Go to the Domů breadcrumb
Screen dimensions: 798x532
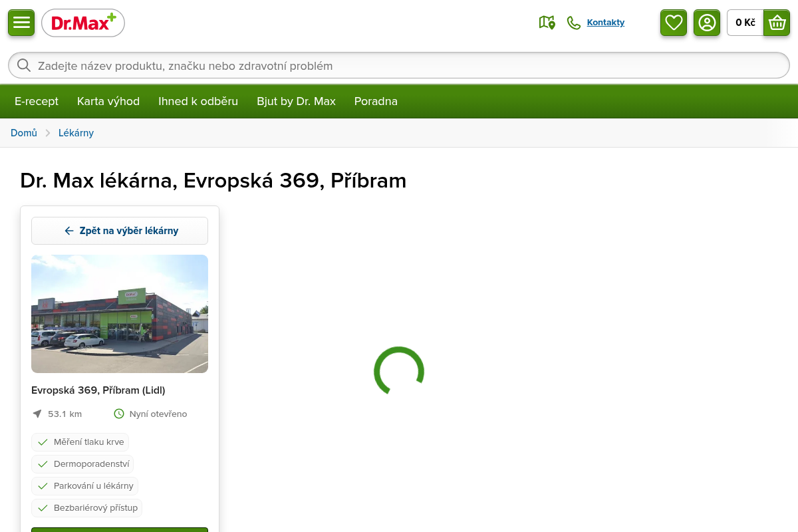click(24, 133)
